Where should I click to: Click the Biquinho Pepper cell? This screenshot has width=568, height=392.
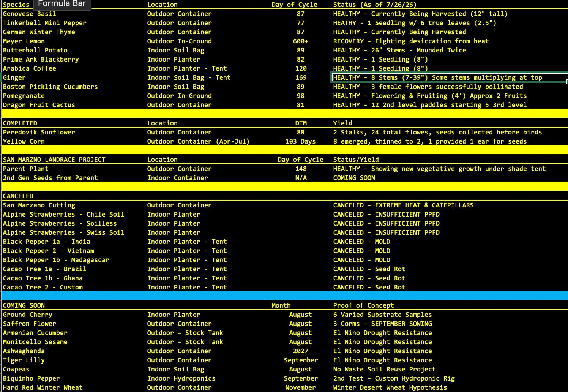pos(31,378)
